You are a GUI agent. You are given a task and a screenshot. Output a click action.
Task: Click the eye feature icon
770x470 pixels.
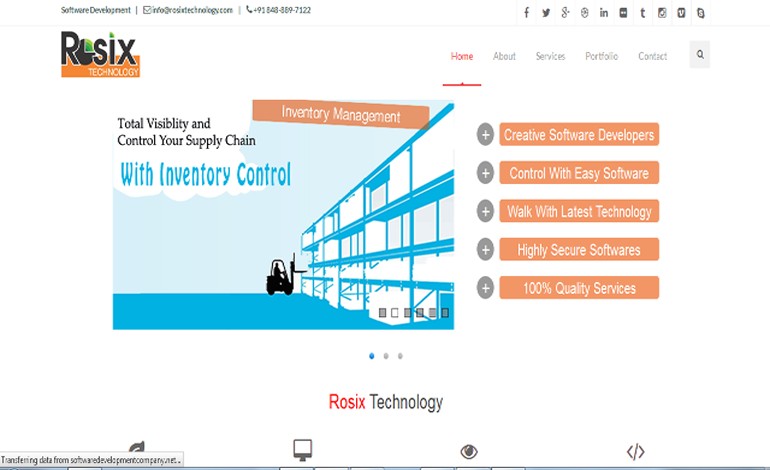pyautogui.click(x=469, y=451)
